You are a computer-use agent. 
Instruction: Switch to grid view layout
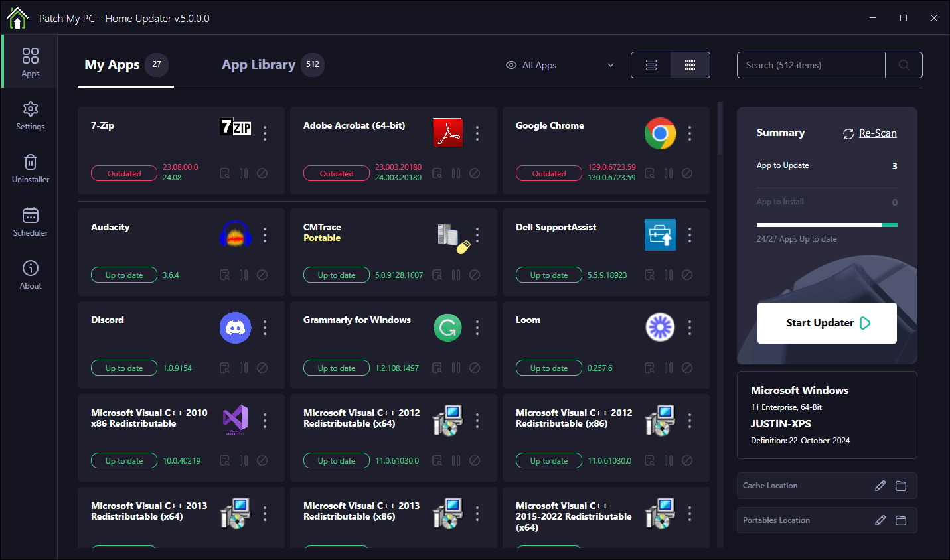pyautogui.click(x=690, y=65)
